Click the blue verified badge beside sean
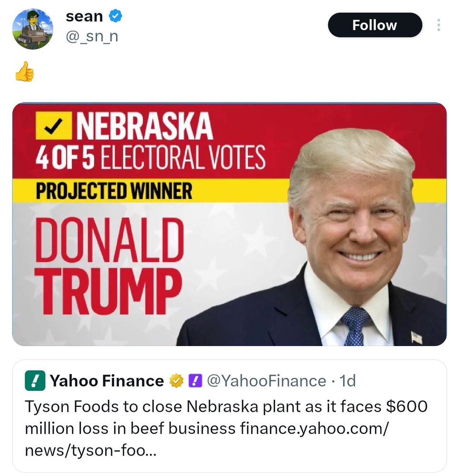The width and height of the screenshot is (451, 476). click(x=115, y=16)
